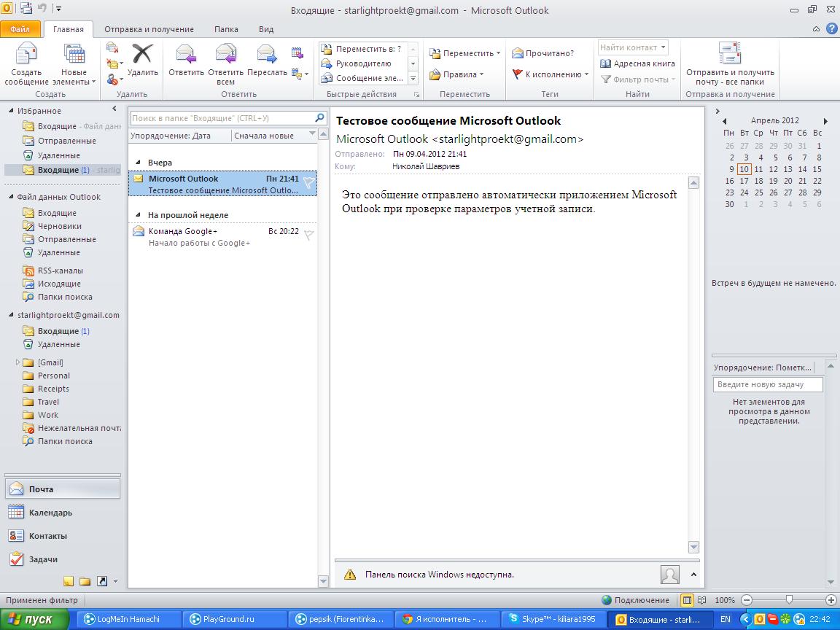This screenshot has width=840, height=630.
Task: Go to the previous month in the calendar
Action: click(724, 121)
